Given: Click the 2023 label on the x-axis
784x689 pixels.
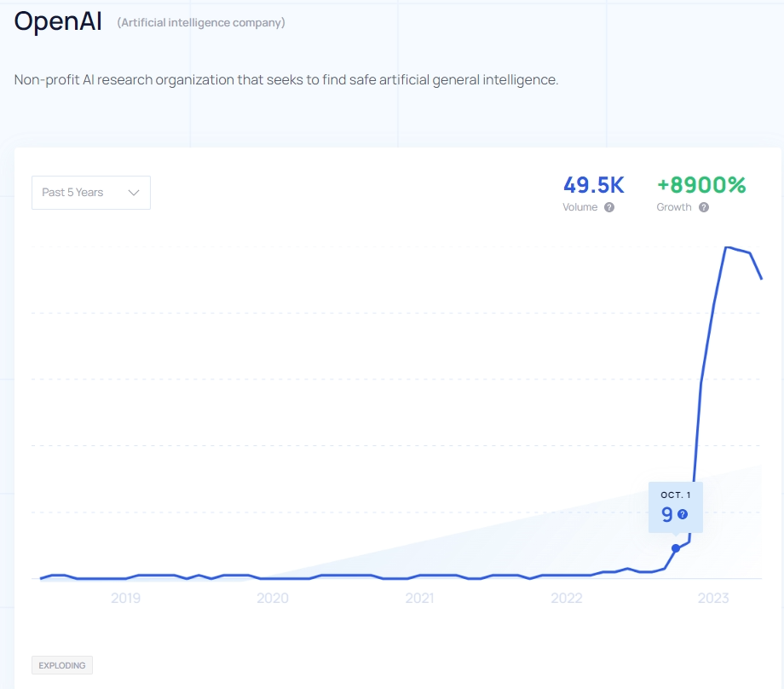Looking at the screenshot, I should (713, 598).
